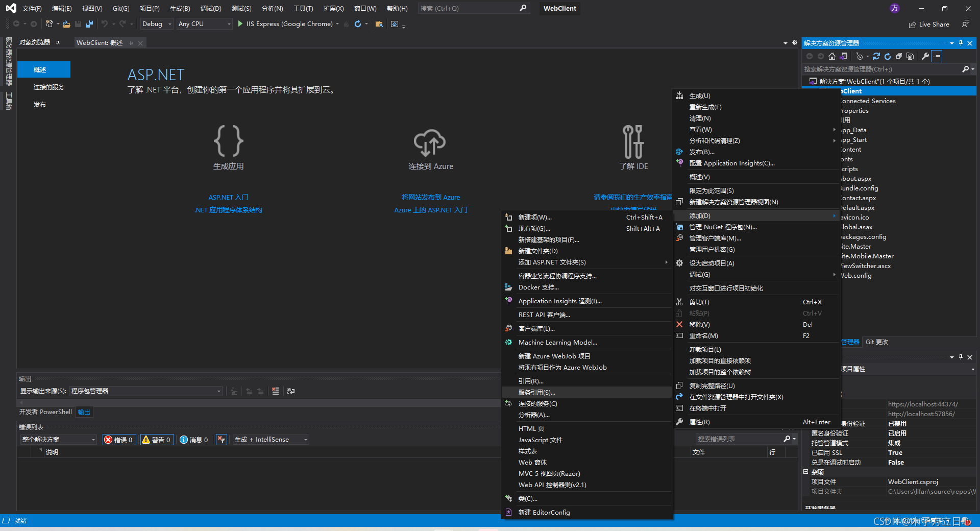Image resolution: width=980 pixels, height=531 pixels.
Task: Click the Show All Files icon
Action: [x=910, y=56]
